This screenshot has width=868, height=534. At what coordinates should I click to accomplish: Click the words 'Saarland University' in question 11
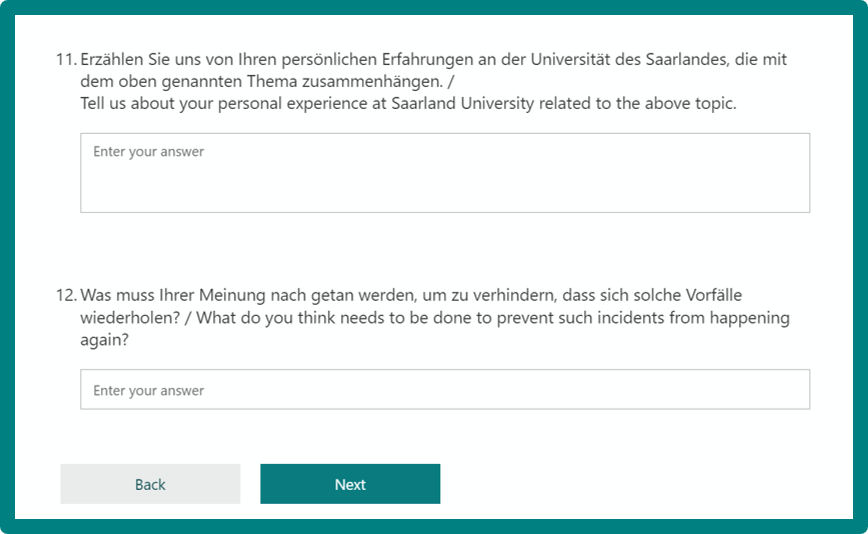coord(463,103)
